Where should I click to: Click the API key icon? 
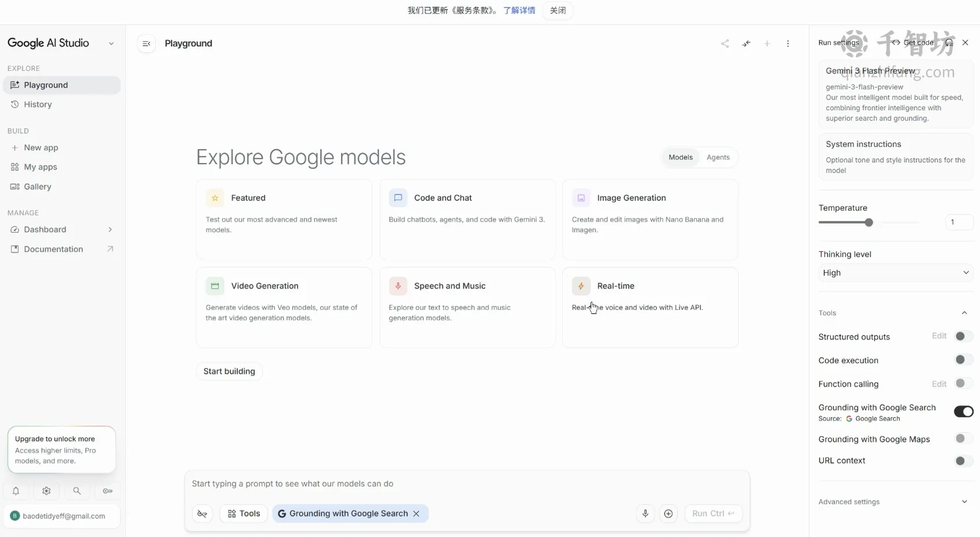[x=107, y=491]
